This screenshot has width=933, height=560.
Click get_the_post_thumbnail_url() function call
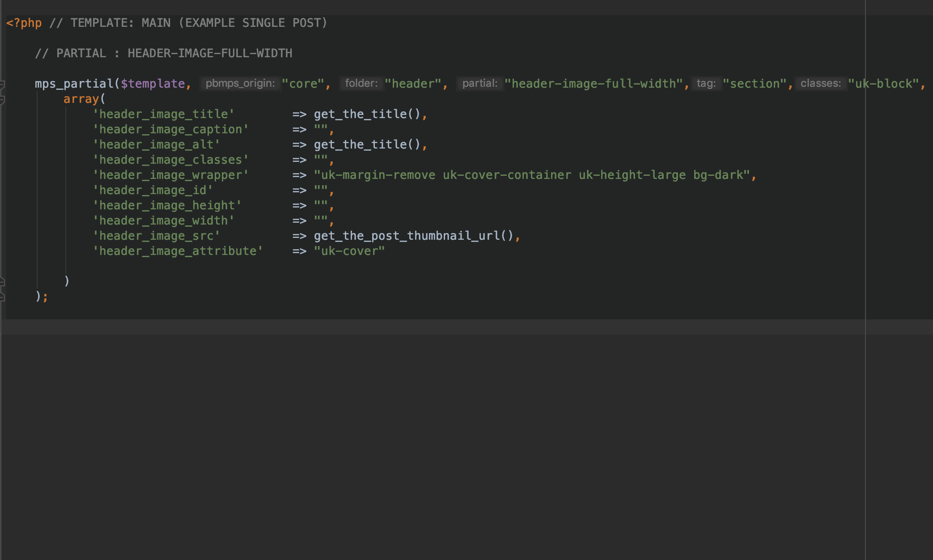click(414, 236)
